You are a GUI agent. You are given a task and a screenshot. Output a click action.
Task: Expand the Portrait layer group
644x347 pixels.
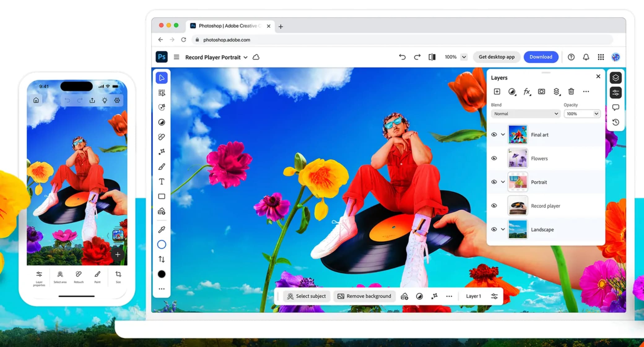point(503,182)
